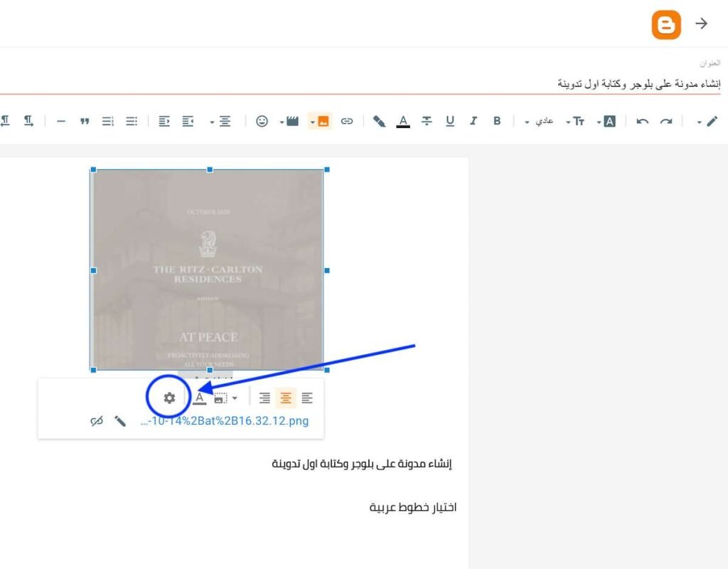728x569 pixels.
Task: Open the insert image toolbar menu
Action: (319, 122)
